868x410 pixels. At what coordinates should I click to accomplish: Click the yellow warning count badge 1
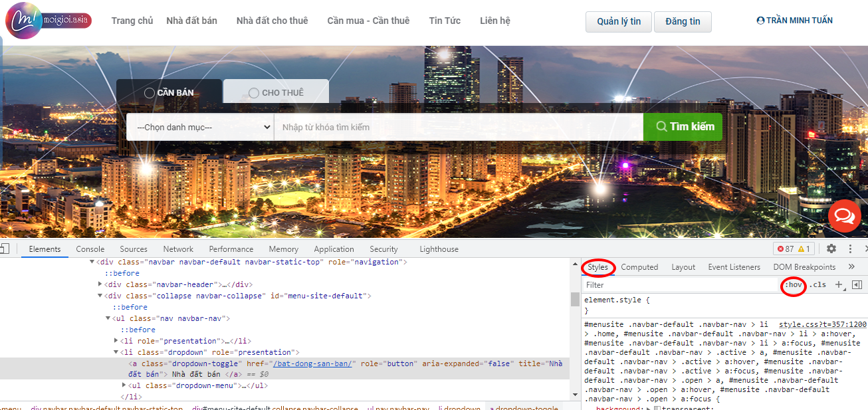pos(804,249)
